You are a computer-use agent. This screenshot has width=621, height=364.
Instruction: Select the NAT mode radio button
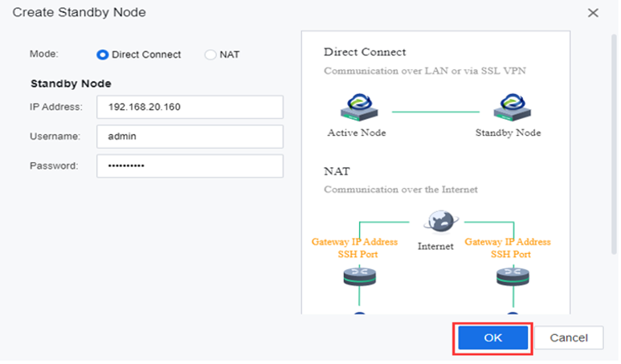[210, 55]
